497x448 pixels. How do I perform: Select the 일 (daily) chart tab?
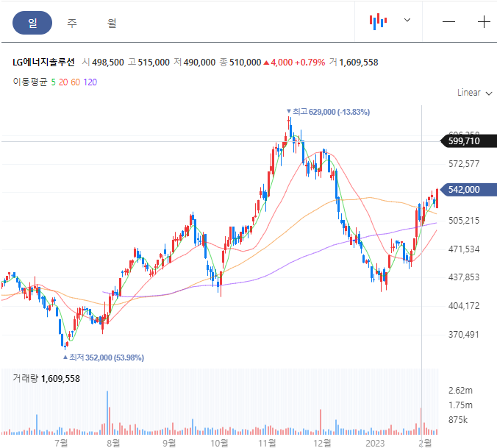pos(32,23)
